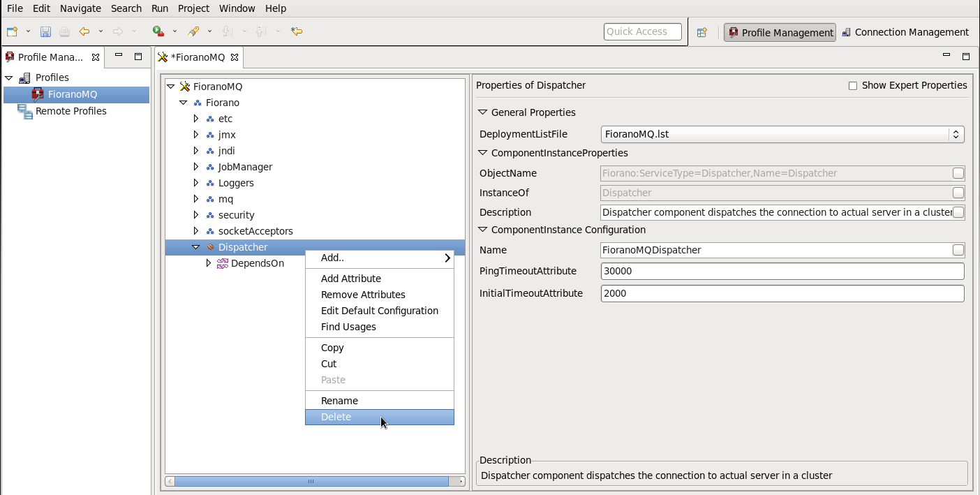Go back with the yellow left arrow

point(84,31)
